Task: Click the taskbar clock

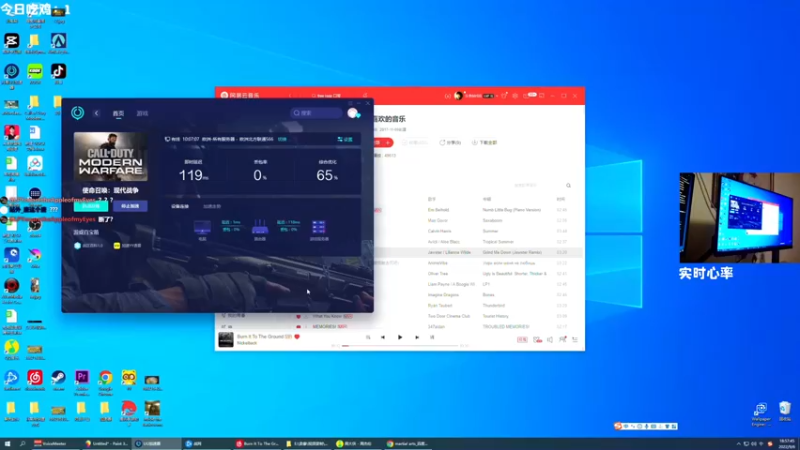Action: (x=787, y=444)
